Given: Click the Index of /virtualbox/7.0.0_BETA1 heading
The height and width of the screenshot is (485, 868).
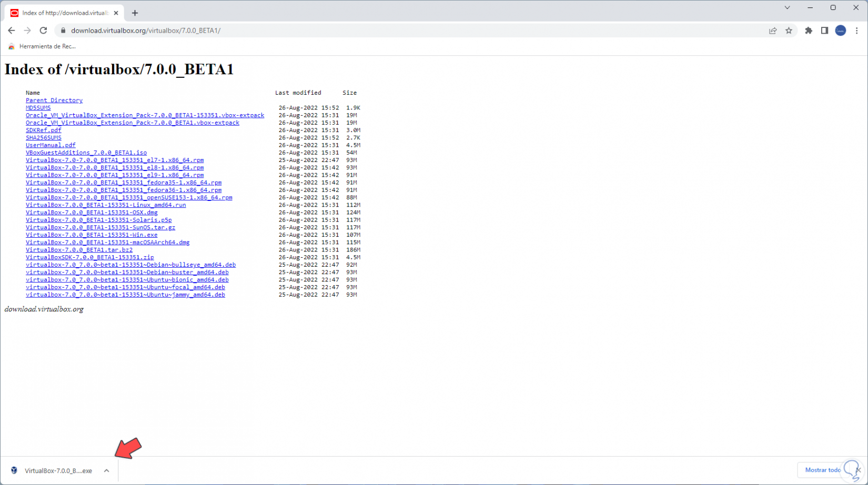Looking at the screenshot, I should point(119,69).
